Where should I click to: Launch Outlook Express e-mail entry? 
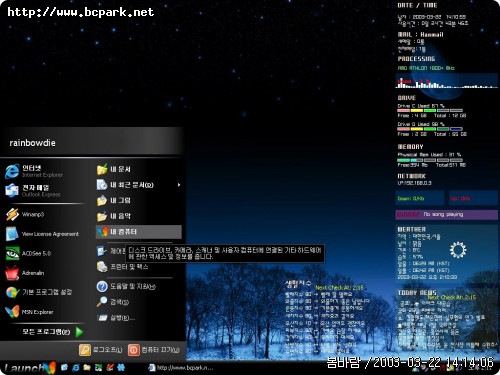[x=42, y=190]
